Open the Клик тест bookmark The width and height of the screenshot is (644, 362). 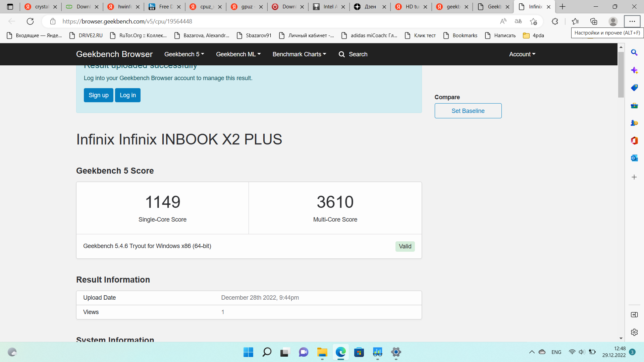[x=420, y=36]
